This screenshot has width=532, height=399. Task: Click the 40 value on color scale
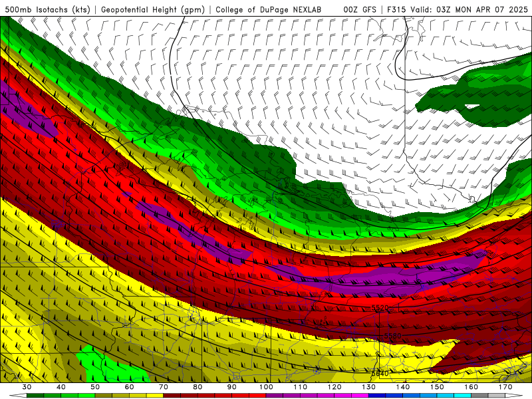(x=61, y=387)
